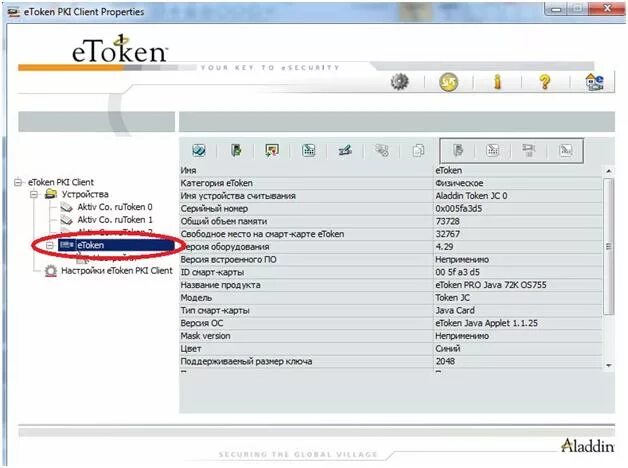Screen dimensions: 628x468
Task: Click the Версия встроенного ПО label
Action: (x=228, y=260)
